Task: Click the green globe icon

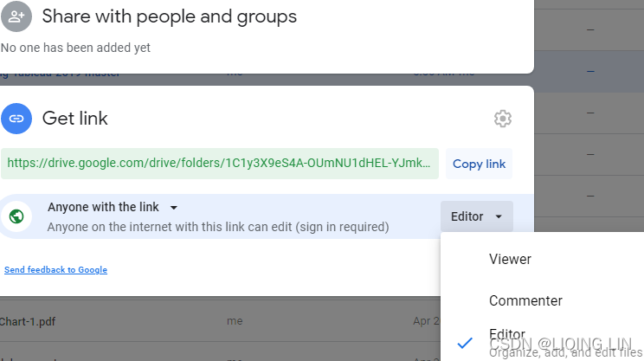Action: 16,216
